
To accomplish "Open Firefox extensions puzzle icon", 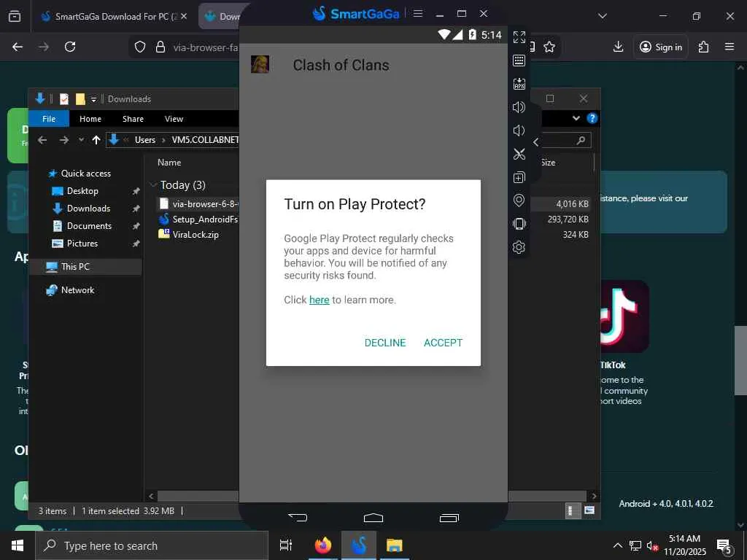I will tap(703, 47).
